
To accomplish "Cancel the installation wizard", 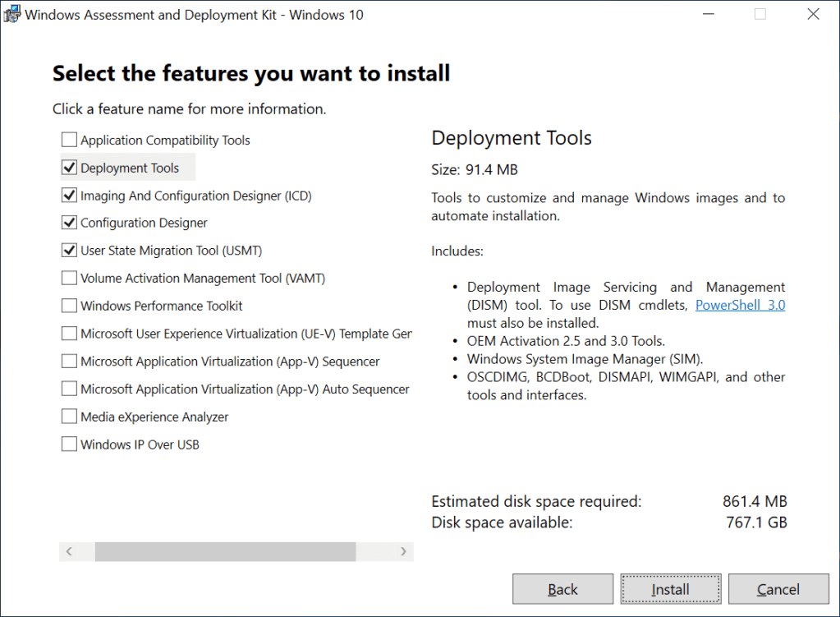I will [x=778, y=589].
